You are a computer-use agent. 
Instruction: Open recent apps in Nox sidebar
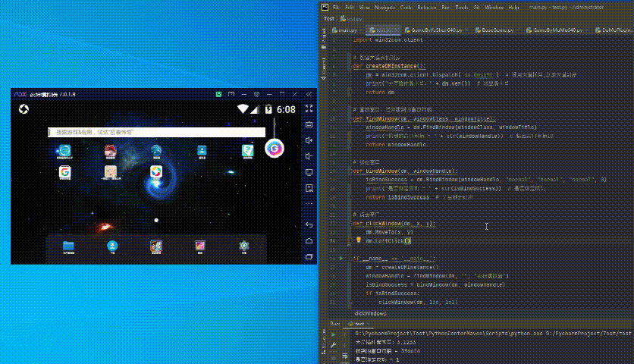point(309,256)
